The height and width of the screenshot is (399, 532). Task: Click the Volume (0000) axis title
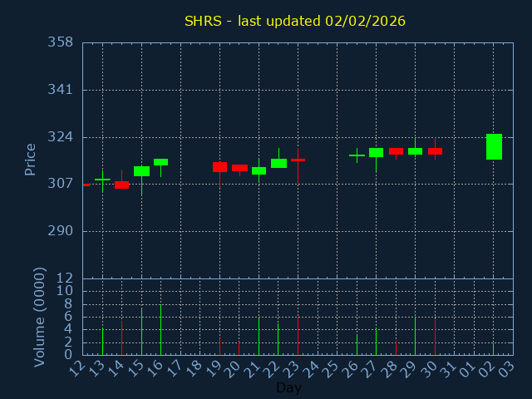coord(39,317)
